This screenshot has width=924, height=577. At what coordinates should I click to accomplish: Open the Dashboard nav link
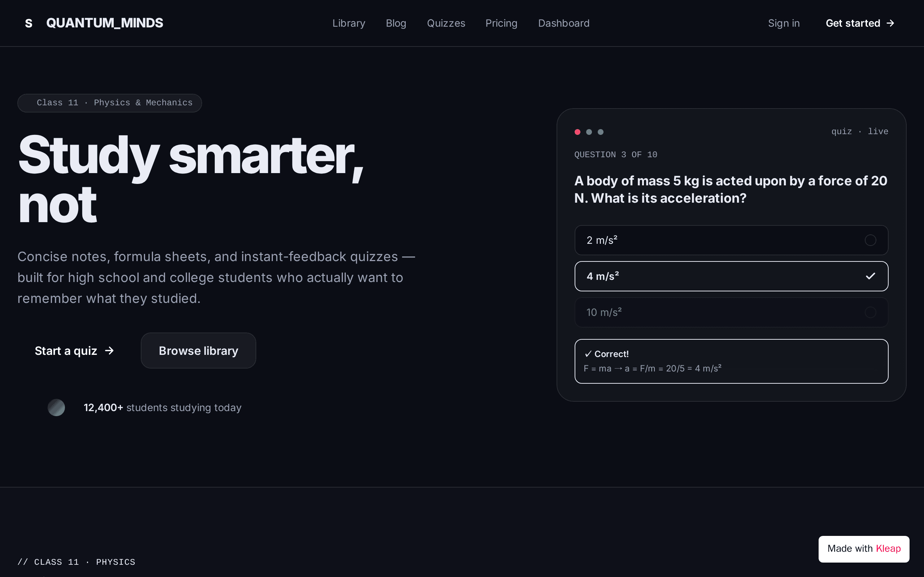563,23
